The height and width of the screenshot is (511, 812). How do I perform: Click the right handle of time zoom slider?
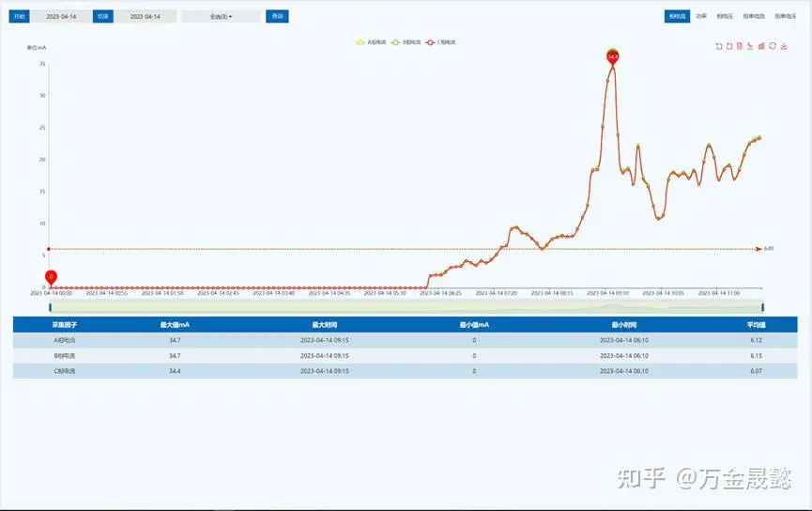(x=762, y=306)
